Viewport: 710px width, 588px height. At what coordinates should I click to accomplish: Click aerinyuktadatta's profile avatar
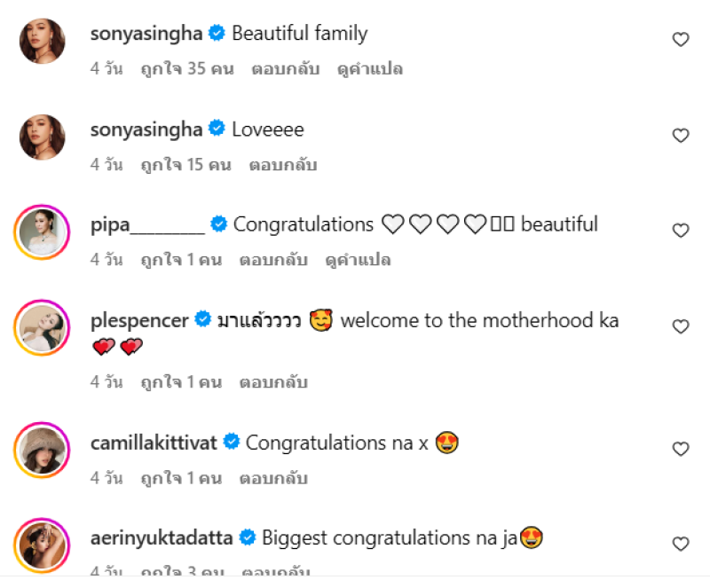click(42, 545)
